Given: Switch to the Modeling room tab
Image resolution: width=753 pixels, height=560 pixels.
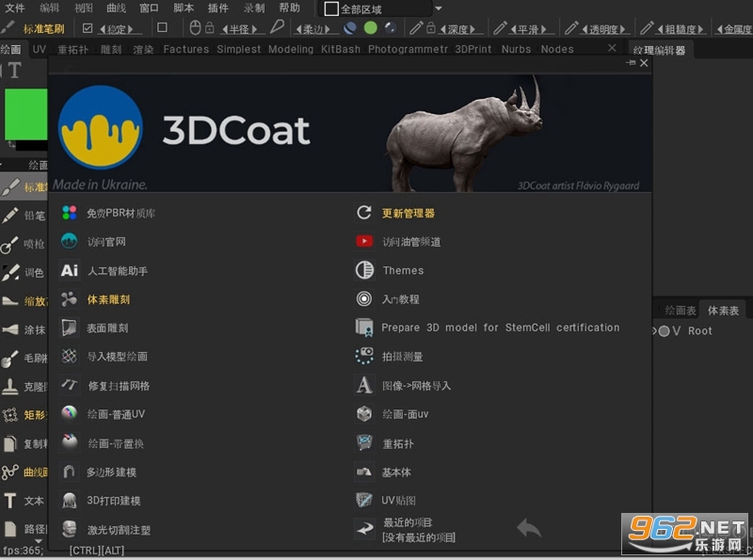Looking at the screenshot, I should tap(291, 49).
